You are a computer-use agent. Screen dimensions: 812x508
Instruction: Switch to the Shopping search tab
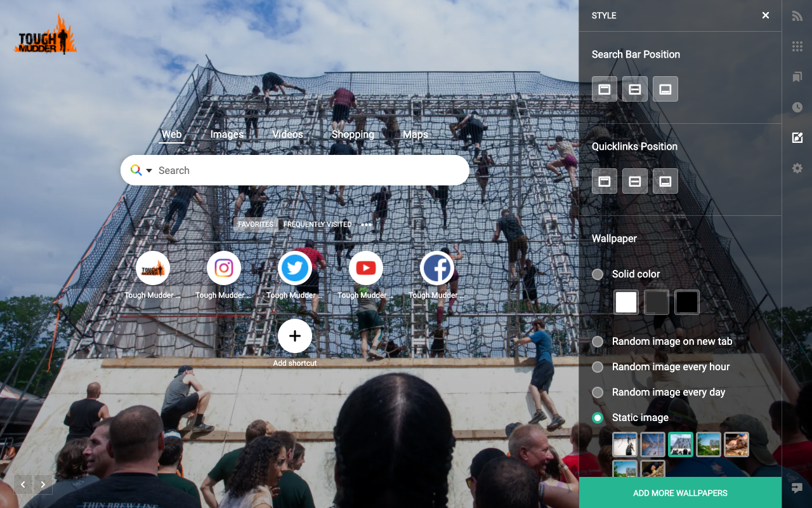(353, 135)
